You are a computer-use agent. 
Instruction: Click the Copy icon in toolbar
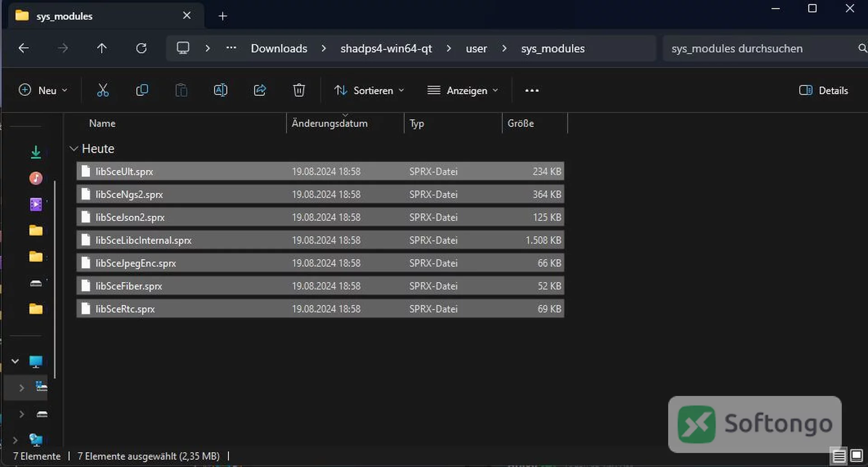142,91
